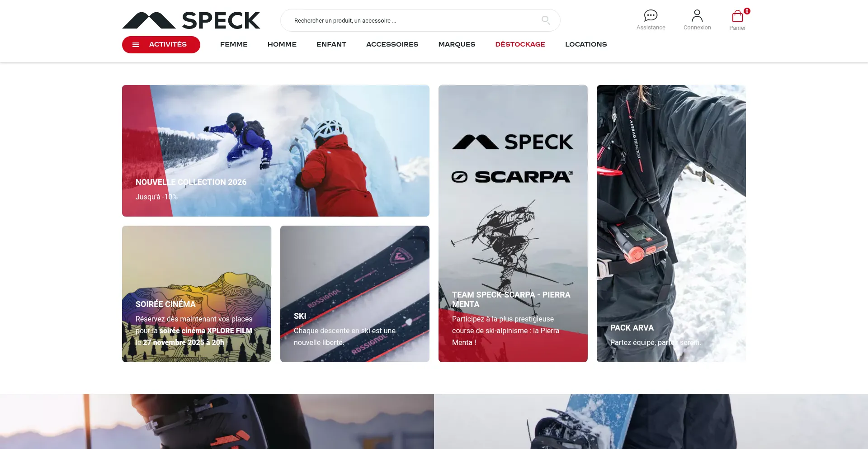Image resolution: width=868 pixels, height=449 pixels.
Task: Open the Locations link
Action: [586, 44]
